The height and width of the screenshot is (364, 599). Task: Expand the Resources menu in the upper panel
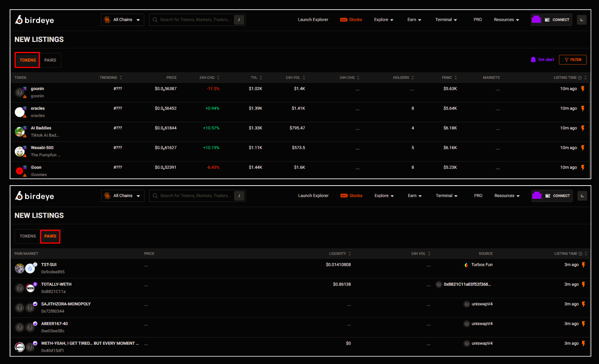point(506,20)
